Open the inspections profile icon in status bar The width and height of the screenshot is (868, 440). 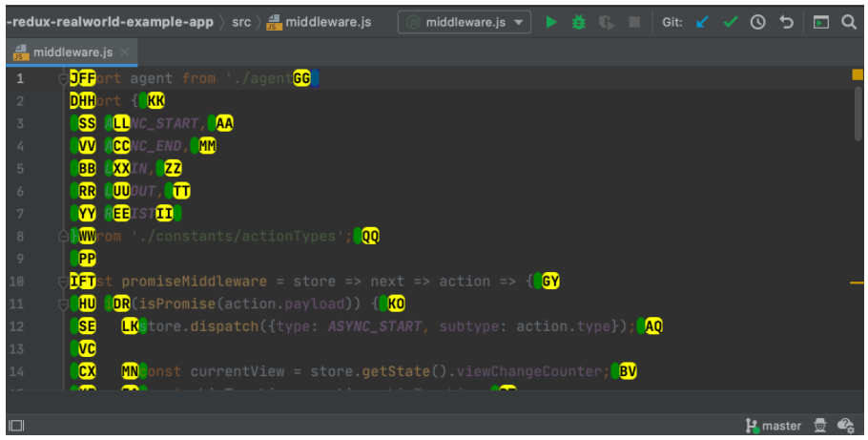[819, 426]
